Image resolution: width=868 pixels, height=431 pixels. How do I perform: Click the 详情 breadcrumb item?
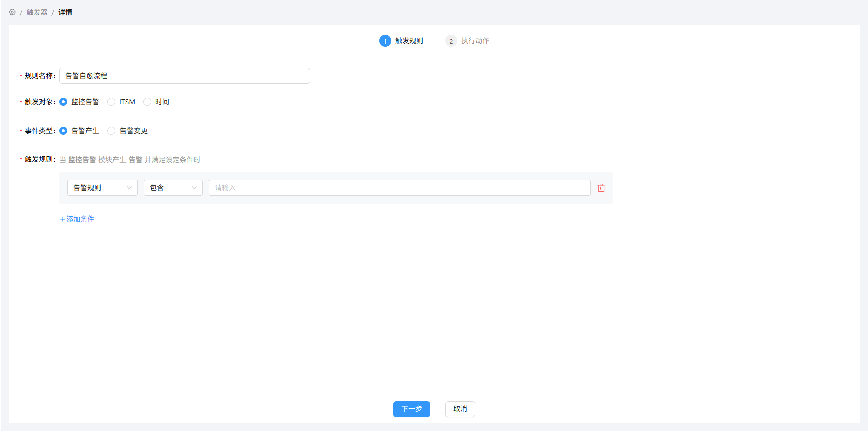[x=65, y=12]
